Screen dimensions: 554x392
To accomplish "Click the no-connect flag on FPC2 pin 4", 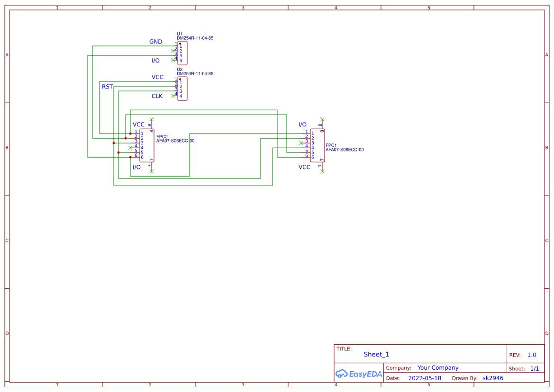I will pyautogui.click(x=130, y=148).
